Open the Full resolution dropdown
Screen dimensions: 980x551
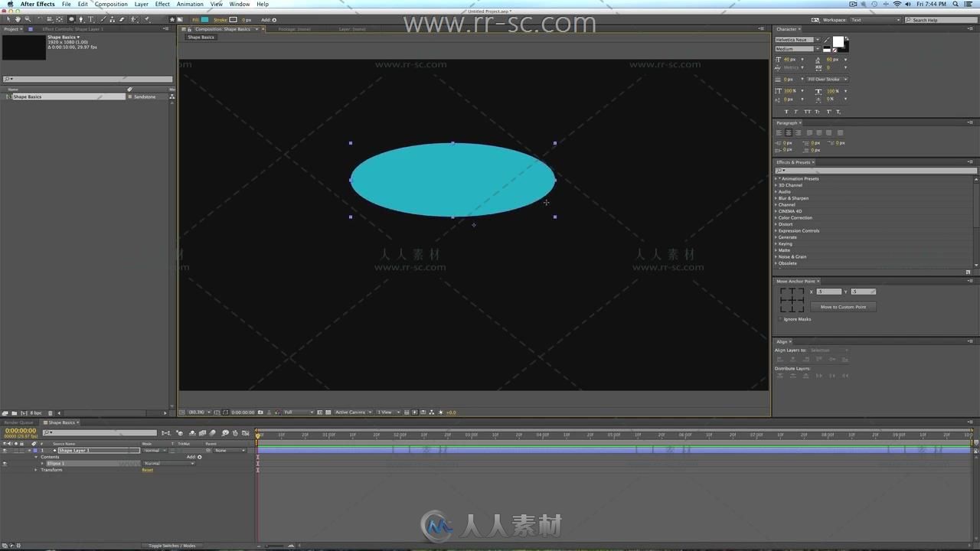click(x=299, y=412)
